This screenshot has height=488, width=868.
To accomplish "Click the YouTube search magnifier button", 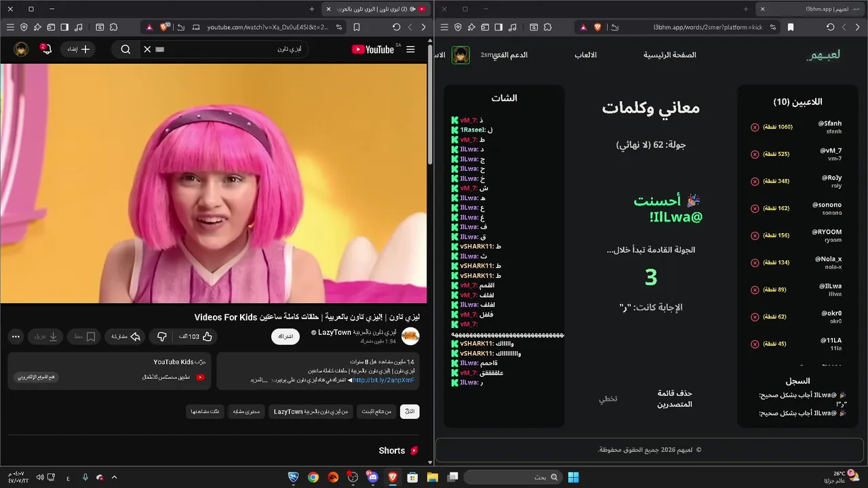I will [x=125, y=49].
